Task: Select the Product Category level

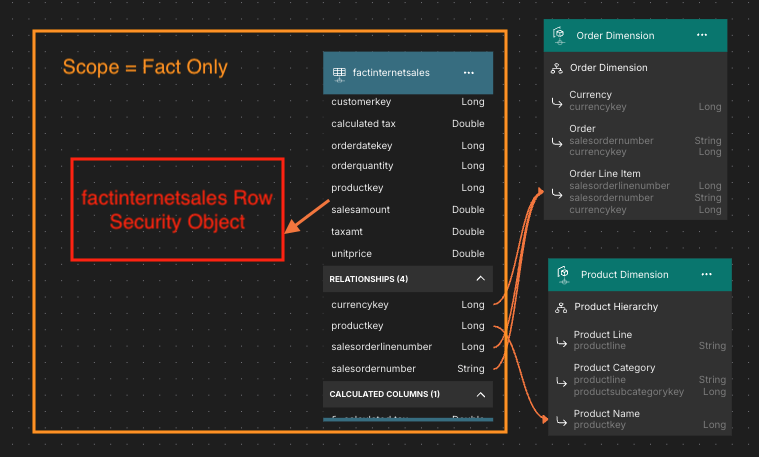Action: pos(614,367)
